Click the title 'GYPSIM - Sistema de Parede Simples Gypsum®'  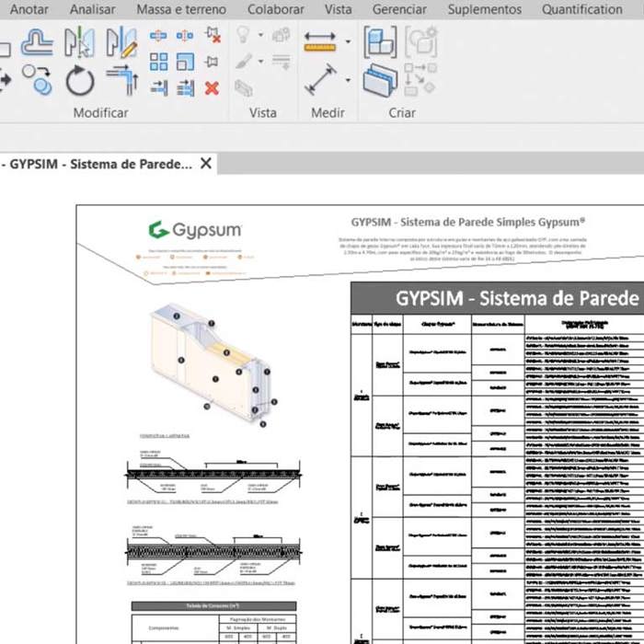click(467, 223)
